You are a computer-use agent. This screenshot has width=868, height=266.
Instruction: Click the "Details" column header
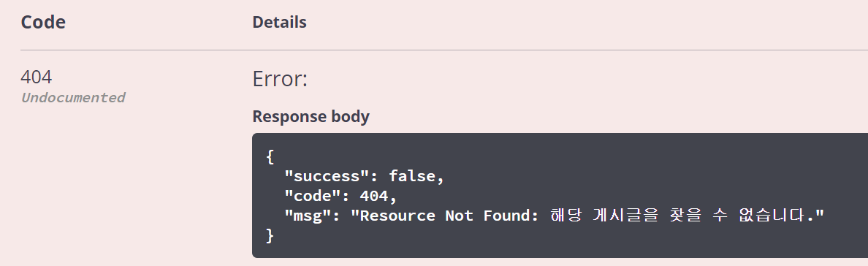click(280, 22)
